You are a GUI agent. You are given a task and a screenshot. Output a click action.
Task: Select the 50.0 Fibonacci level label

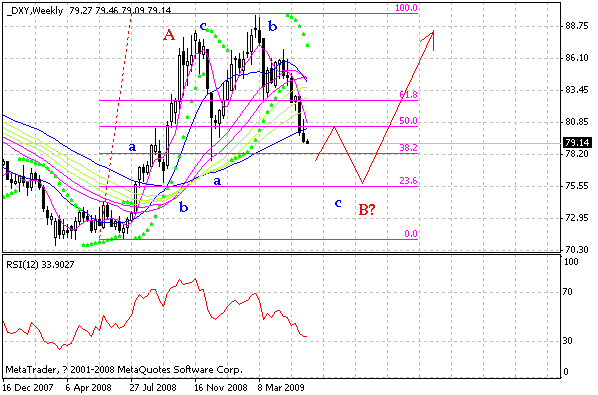point(408,121)
